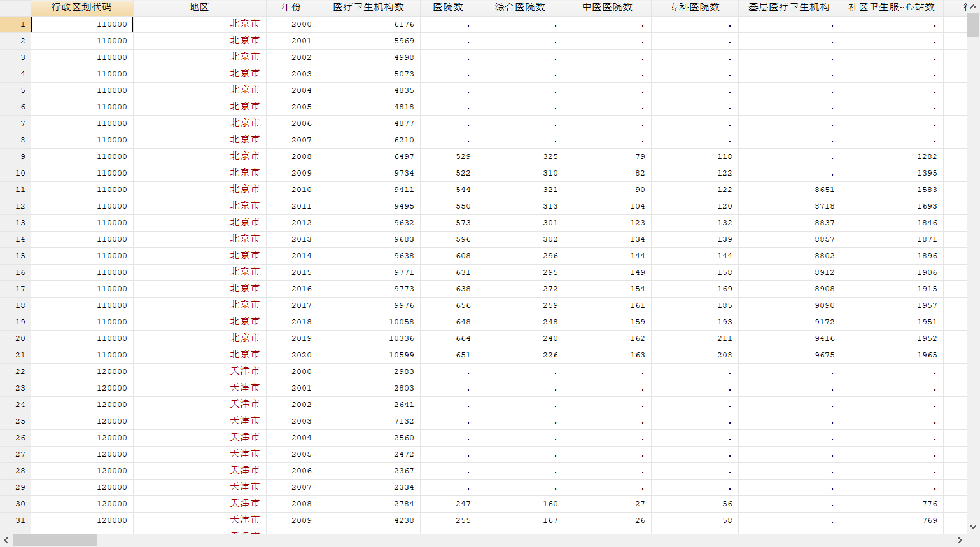980x547 pixels.
Task: Click the cell with value 1693
Action: click(892, 206)
